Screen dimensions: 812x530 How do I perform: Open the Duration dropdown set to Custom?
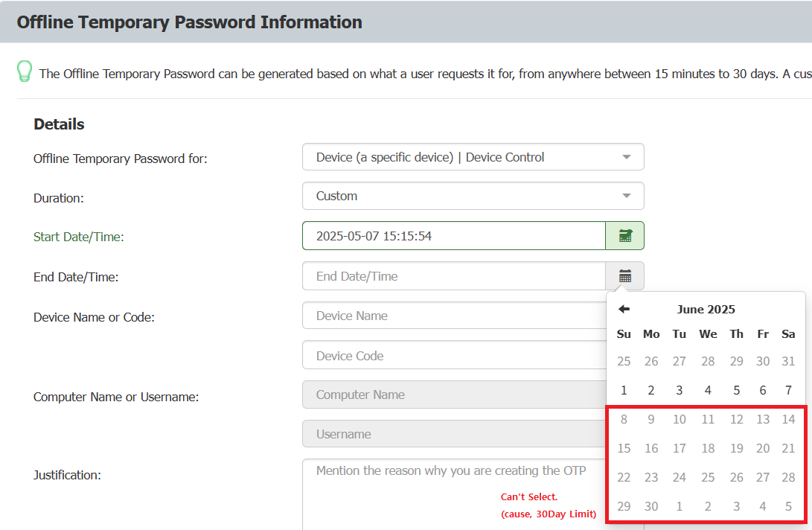click(x=473, y=196)
